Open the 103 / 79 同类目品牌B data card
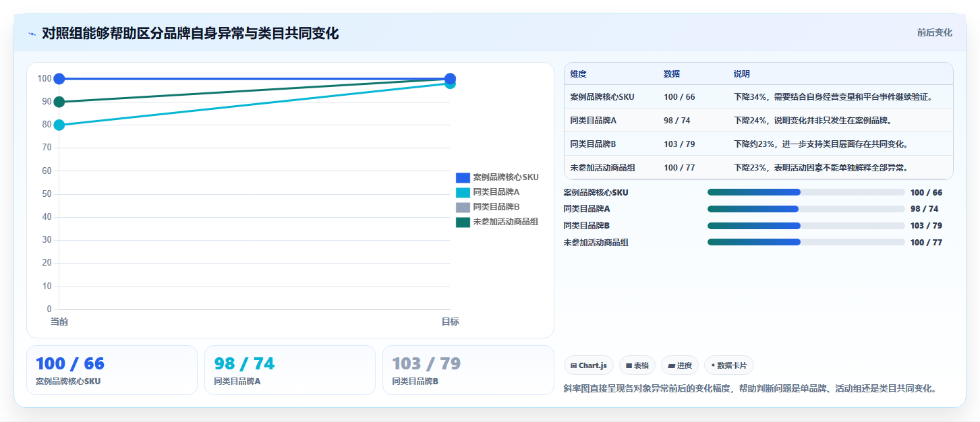980x422 pixels. (x=468, y=370)
